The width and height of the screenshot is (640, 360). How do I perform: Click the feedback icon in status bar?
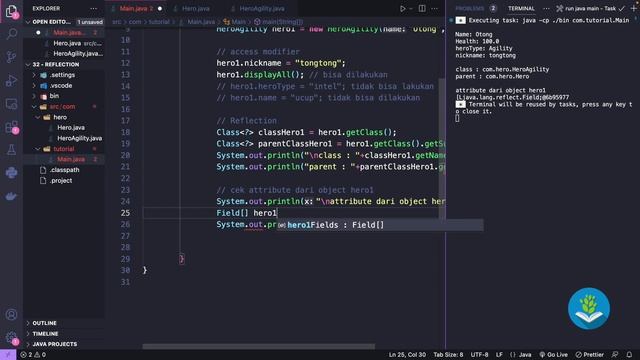coord(615,355)
